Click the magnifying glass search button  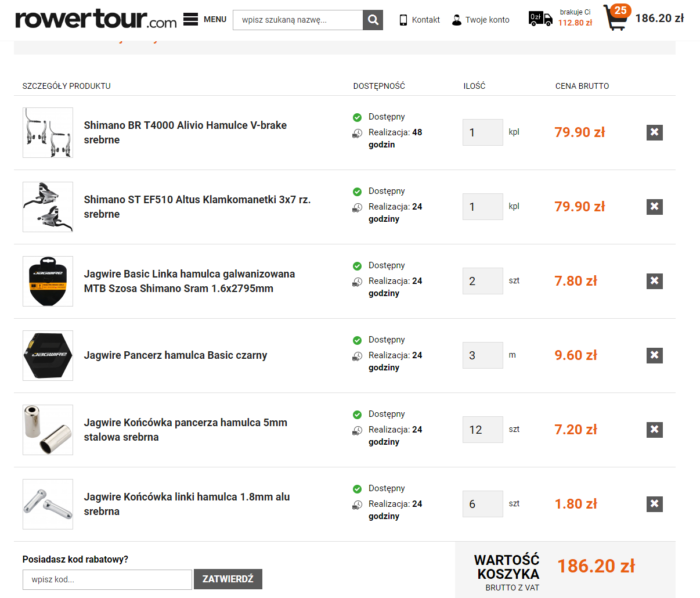click(x=373, y=20)
